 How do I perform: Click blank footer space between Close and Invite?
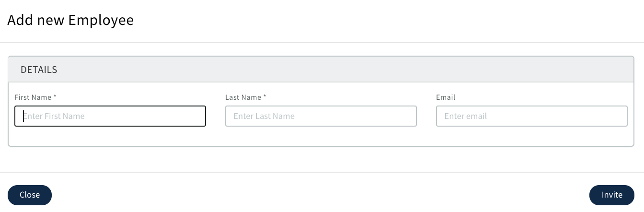[321, 195]
